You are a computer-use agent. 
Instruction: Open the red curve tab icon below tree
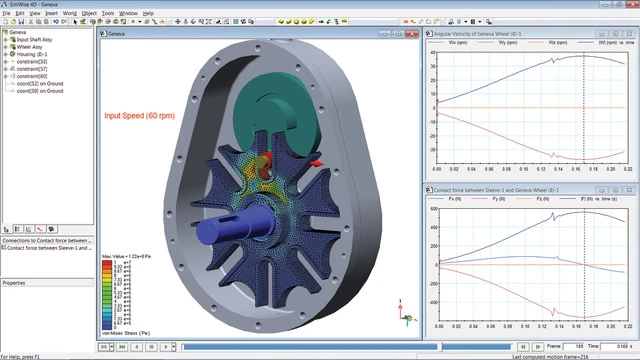coord(40,229)
